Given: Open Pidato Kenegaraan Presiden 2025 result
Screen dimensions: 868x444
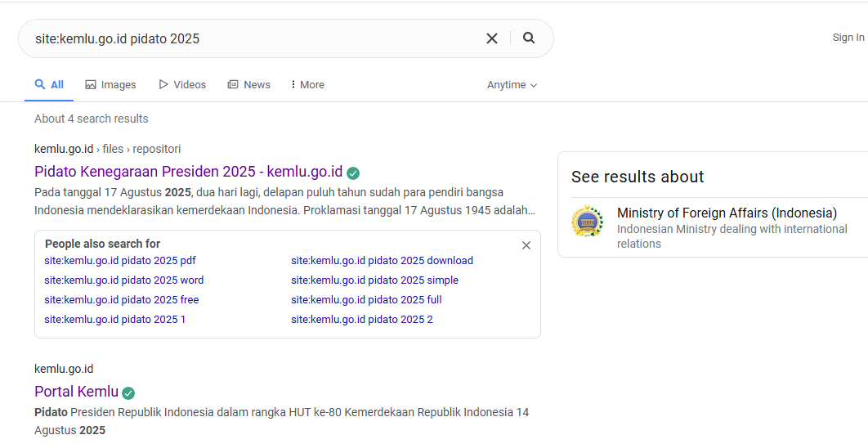Looking at the screenshot, I should (x=188, y=172).
